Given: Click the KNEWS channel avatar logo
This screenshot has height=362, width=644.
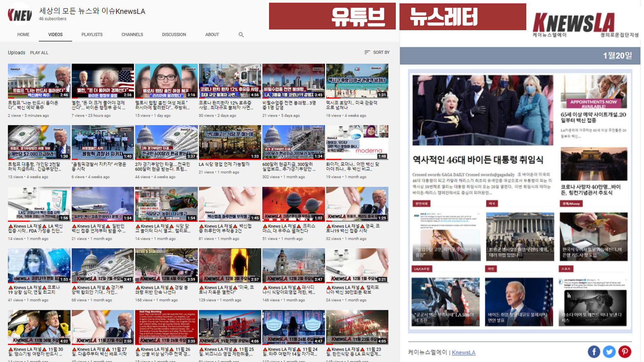Looking at the screenshot, I should (x=20, y=14).
